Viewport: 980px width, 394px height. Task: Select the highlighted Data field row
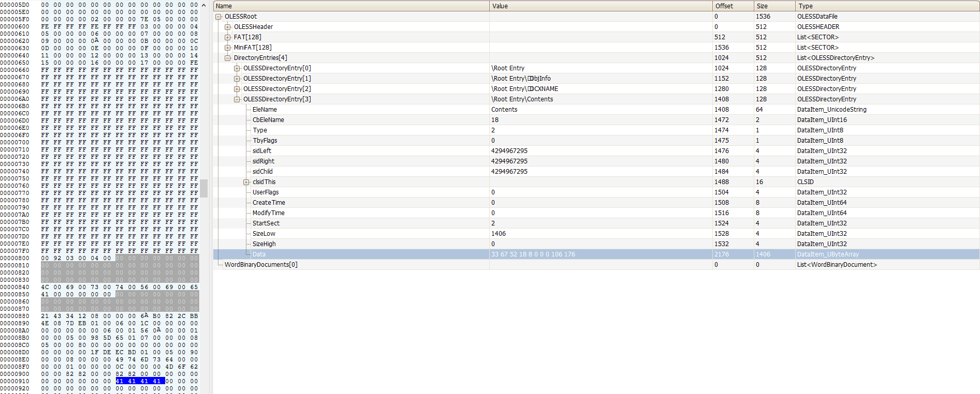(596, 254)
